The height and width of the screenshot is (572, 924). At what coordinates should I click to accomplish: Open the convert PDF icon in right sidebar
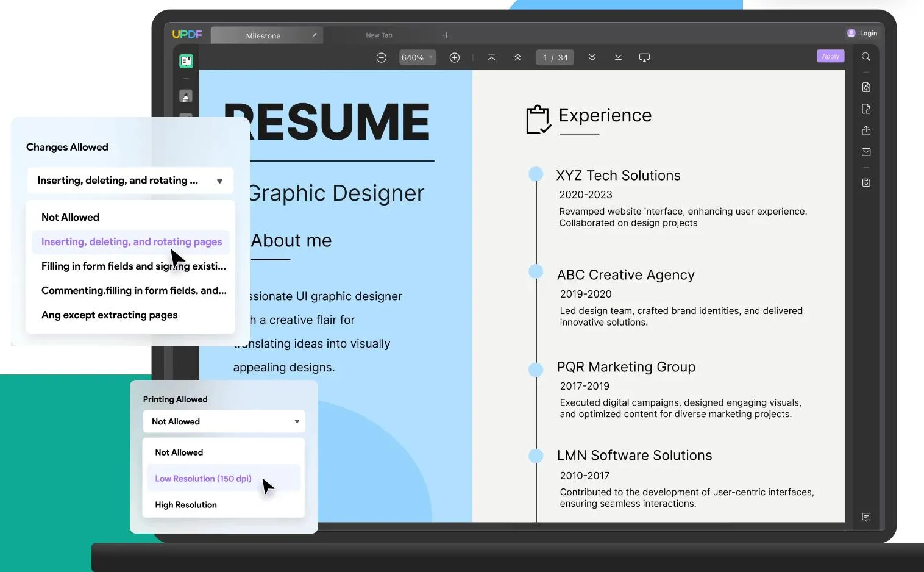[866, 87]
